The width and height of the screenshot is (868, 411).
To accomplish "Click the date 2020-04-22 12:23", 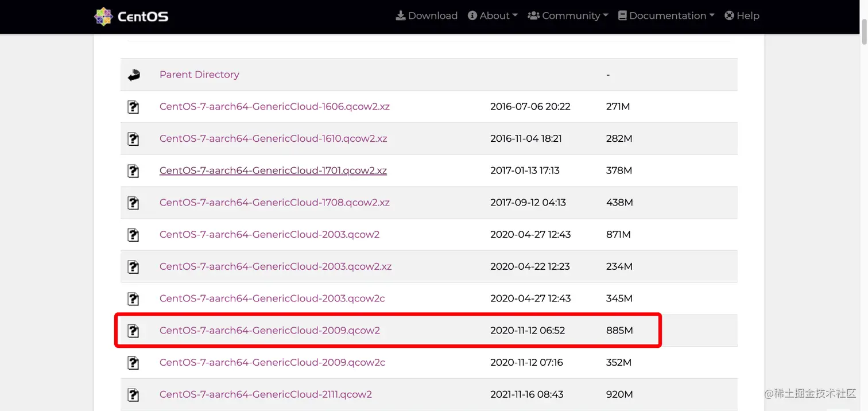I will 530,266.
